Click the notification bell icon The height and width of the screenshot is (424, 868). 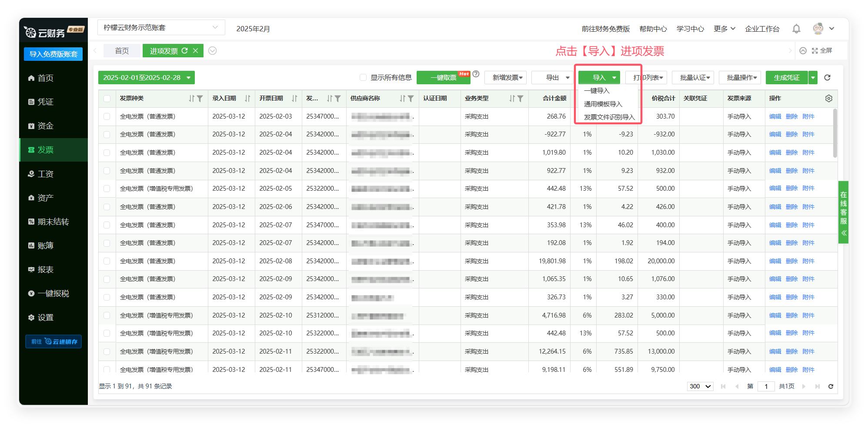[796, 29]
